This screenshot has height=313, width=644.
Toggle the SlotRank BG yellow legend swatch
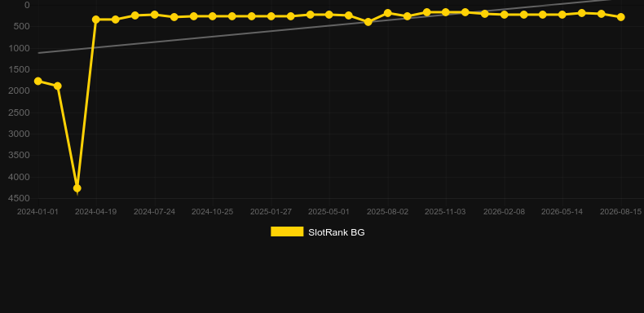(287, 231)
